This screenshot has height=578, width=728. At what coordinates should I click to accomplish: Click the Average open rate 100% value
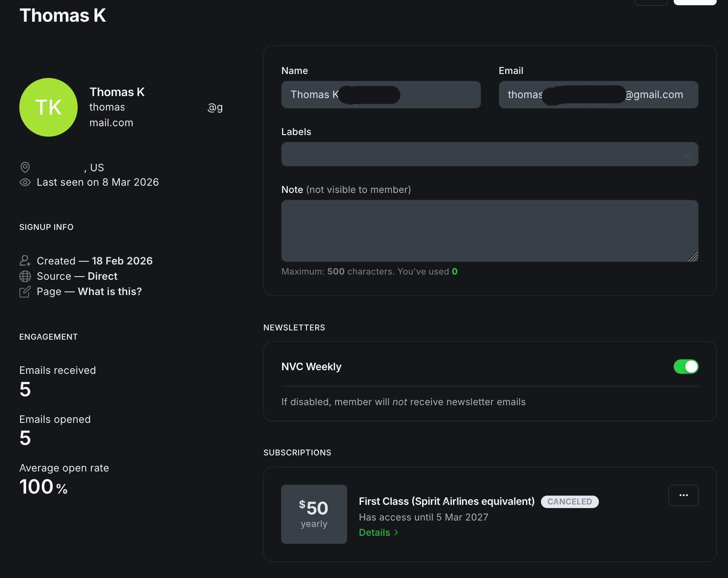click(43, 487)
